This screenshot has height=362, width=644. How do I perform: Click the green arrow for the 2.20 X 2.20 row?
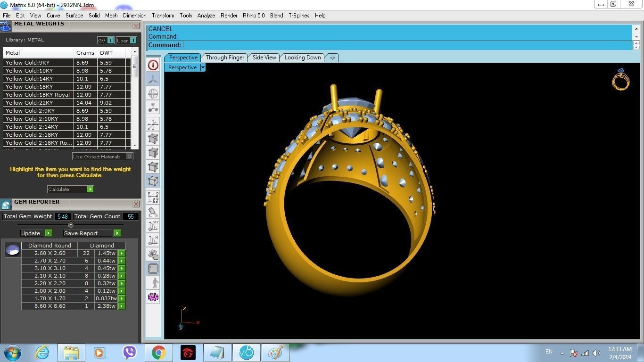[x=122, y=283]
